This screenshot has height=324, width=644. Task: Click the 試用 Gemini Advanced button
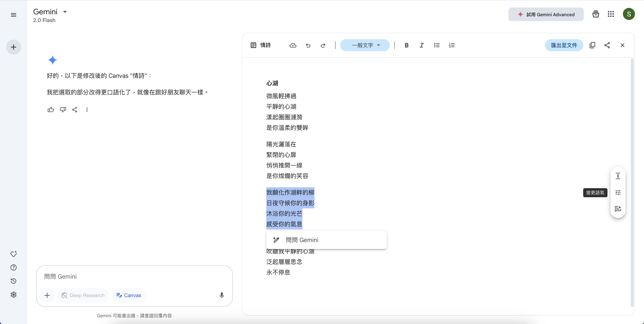[x=546, y=15]
